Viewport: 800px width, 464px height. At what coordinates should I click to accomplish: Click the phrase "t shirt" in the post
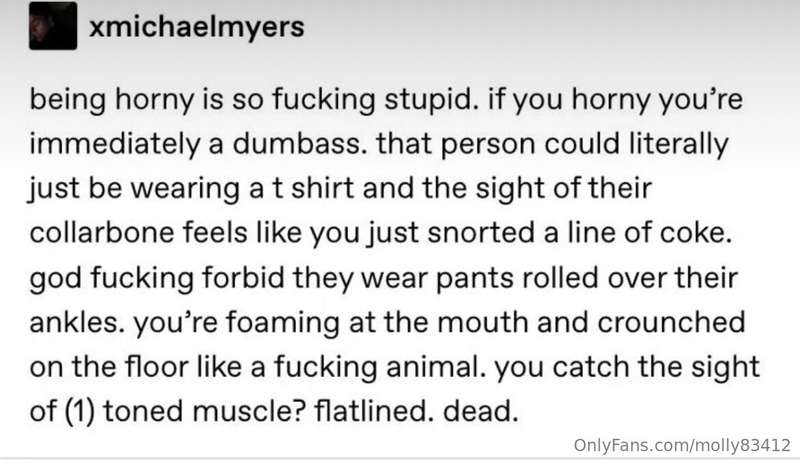coord(313,188)
